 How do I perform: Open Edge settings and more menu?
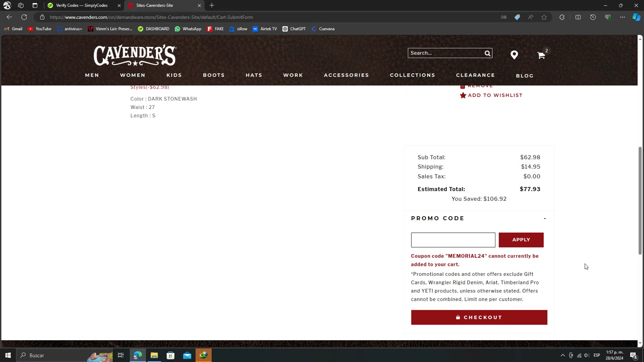(622, 17)
